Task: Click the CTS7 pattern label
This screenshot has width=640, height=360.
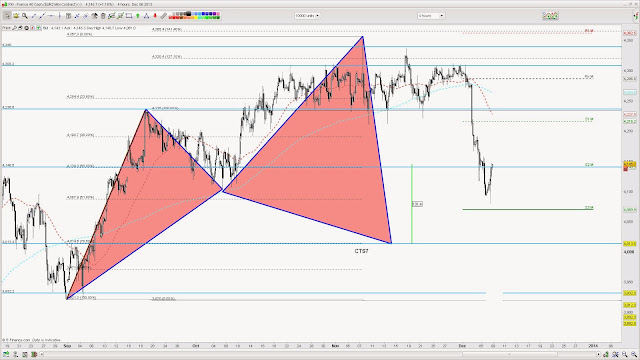Action: 361,251
